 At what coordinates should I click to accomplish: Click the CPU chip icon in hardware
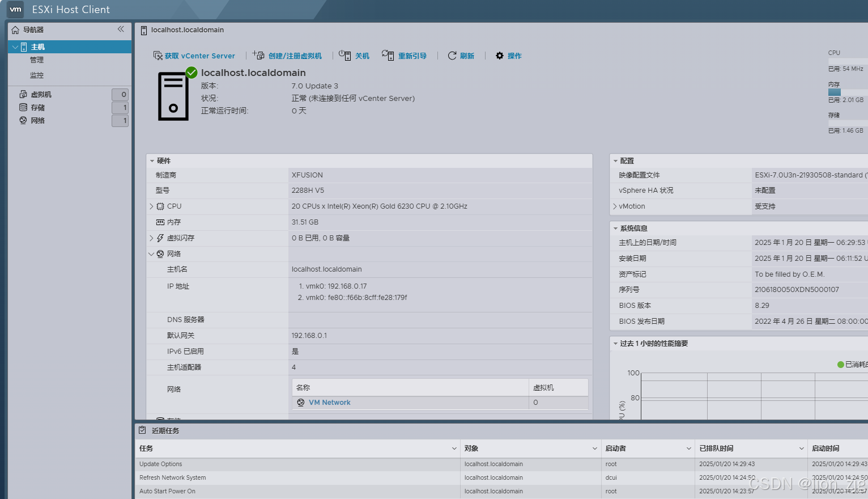[160, 206]
